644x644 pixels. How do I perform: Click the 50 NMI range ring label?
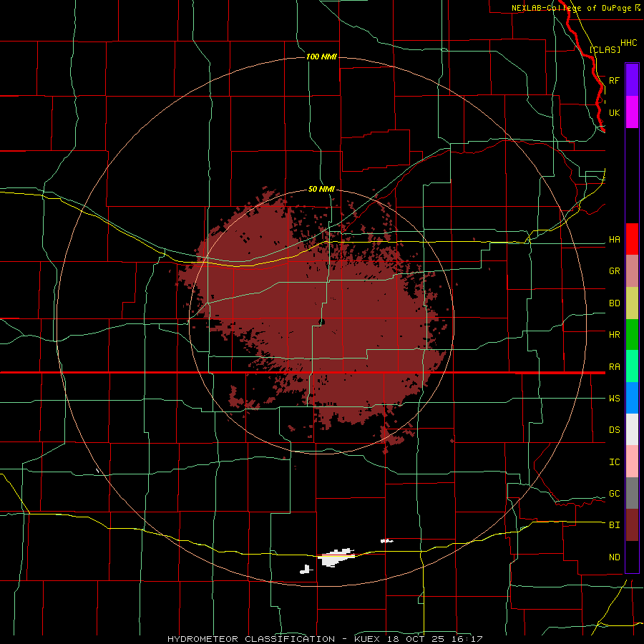(321, 189)
